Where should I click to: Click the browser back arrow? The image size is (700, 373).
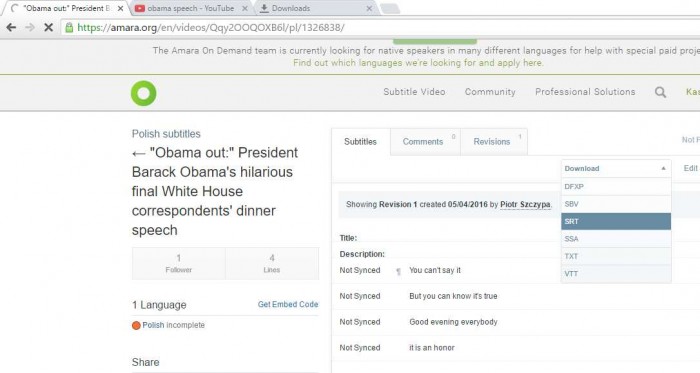(x=11, y=28)
